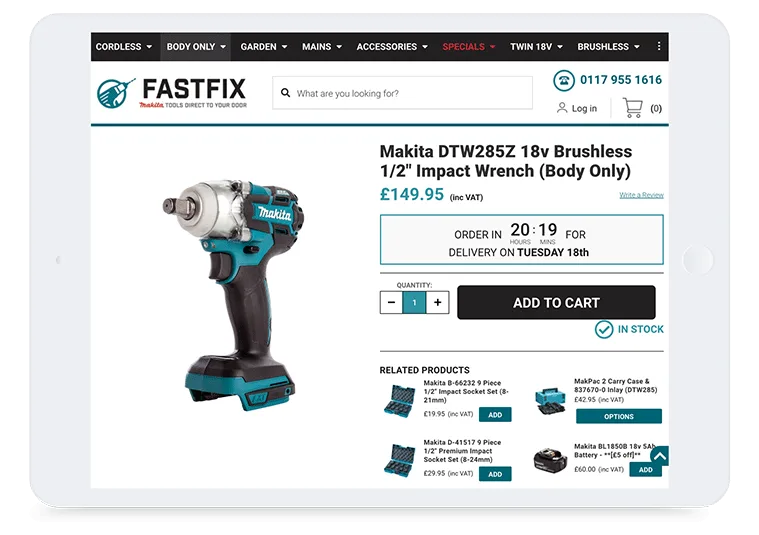Expand the Garden dropdown menu
759x535 pixels.
264,47
